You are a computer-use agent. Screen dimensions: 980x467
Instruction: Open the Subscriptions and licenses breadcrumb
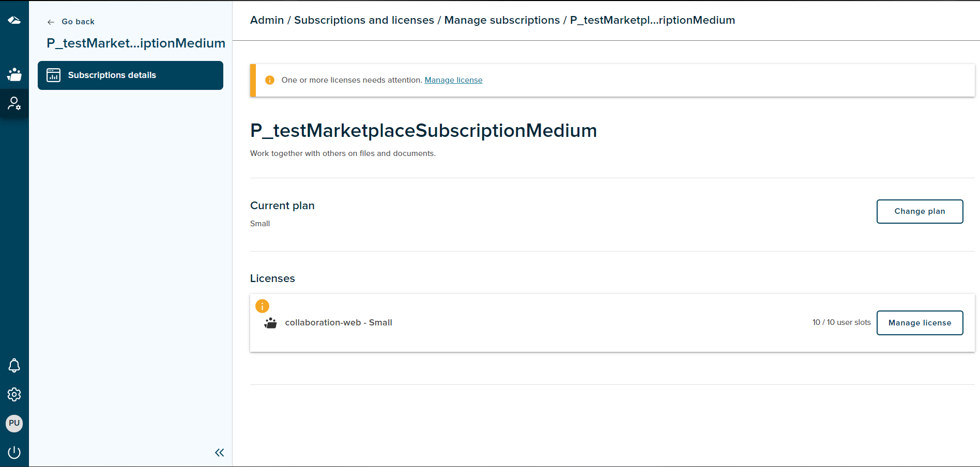coord(364,20)
